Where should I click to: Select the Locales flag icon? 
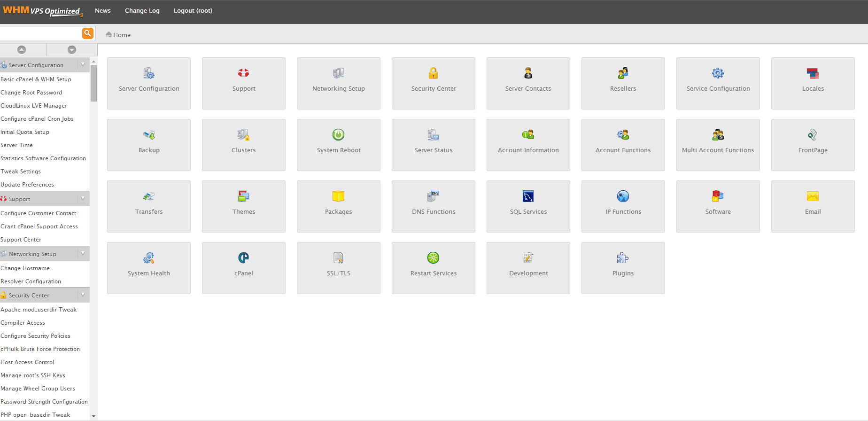coord(813,73)
